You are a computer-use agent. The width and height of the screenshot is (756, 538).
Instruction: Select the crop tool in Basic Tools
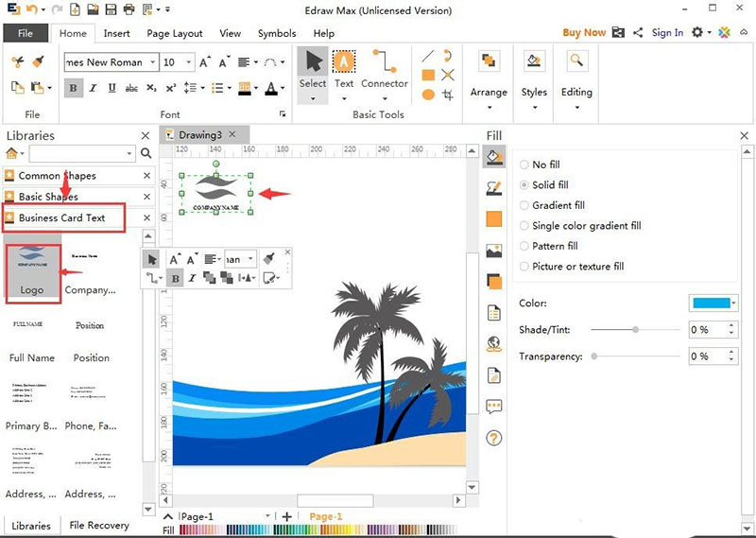click(448, 95)
